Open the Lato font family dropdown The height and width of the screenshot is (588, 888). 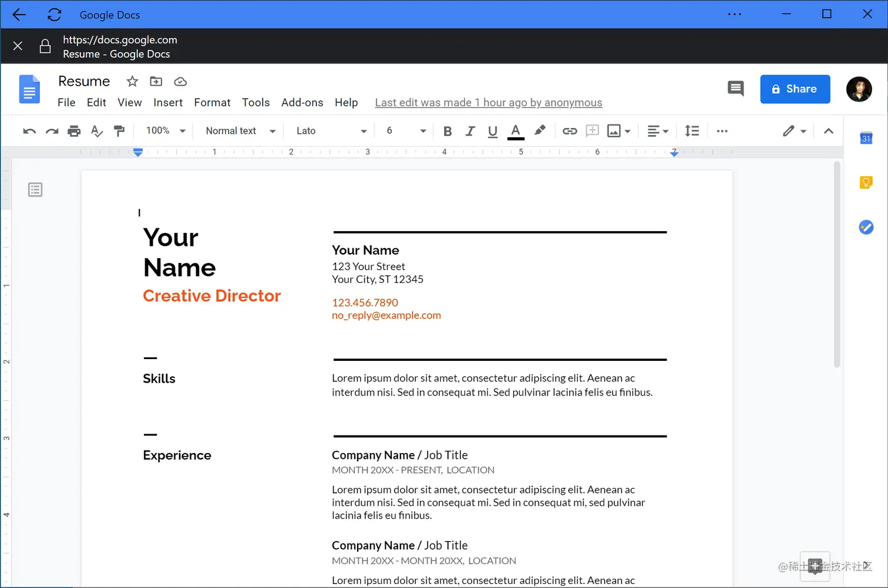[x=331, y=131]
